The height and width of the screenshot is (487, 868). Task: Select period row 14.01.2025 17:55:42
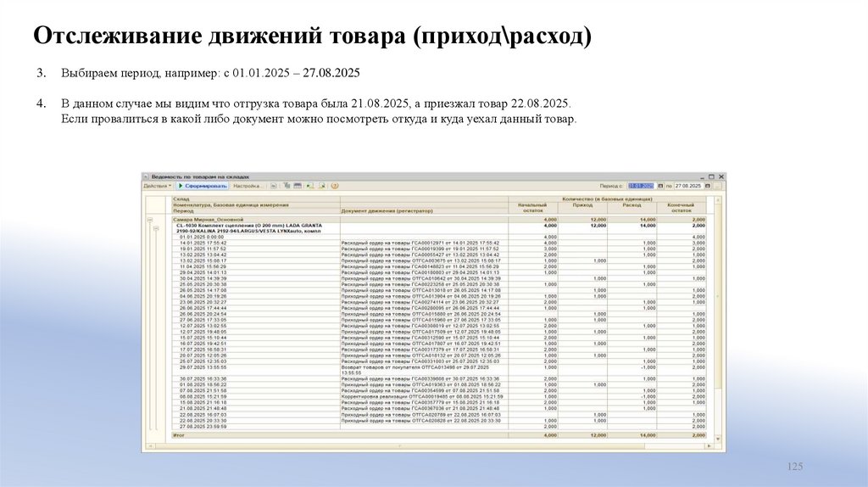(440, 243)
